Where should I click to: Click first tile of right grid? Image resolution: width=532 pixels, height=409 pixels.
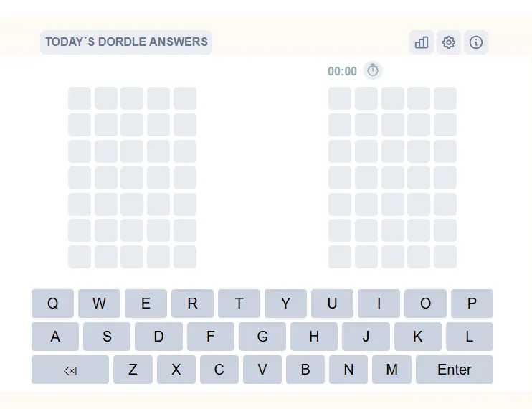pos(340,98)
